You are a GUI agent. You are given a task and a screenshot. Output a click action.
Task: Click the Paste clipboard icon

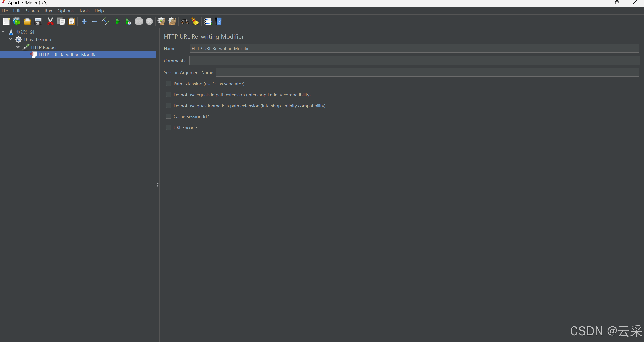(x=72, y=21)
